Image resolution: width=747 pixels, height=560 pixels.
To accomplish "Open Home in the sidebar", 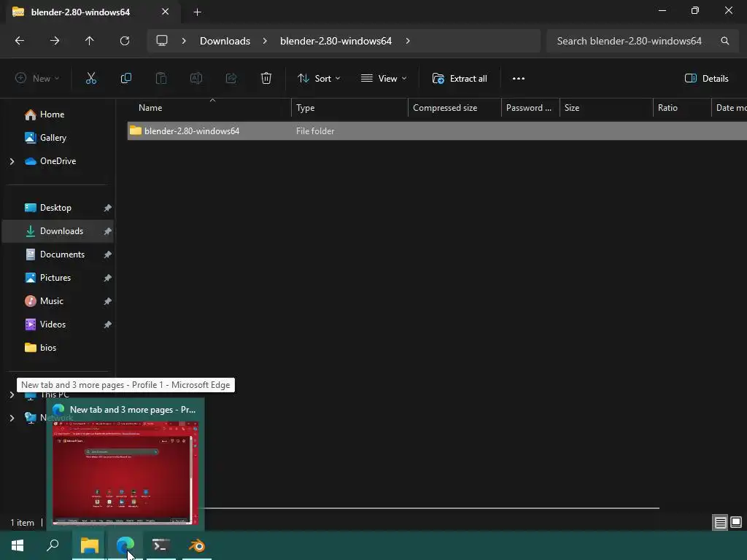I will tap(52, 114).
